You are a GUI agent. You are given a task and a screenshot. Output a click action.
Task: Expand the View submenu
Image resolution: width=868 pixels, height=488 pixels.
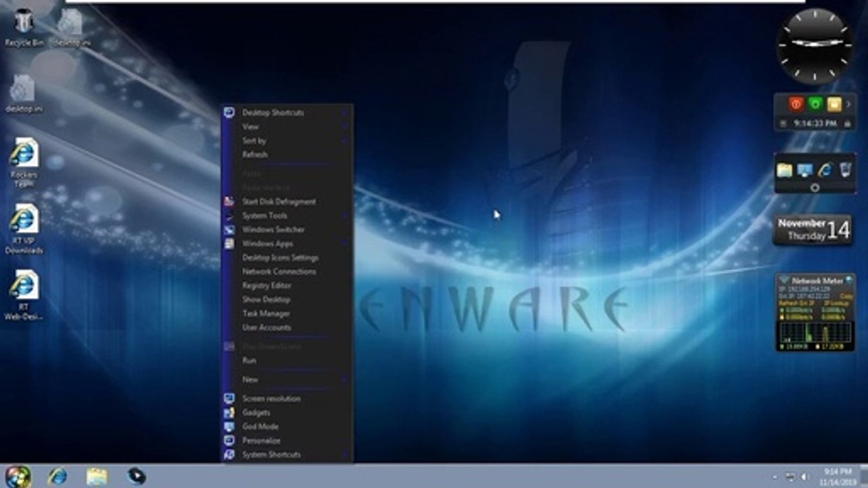pos(287,127)
